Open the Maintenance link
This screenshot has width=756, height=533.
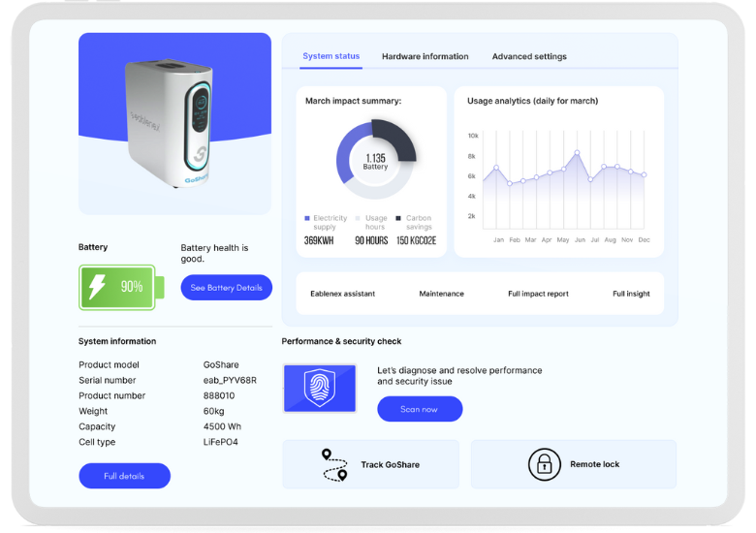click(441, 294)
